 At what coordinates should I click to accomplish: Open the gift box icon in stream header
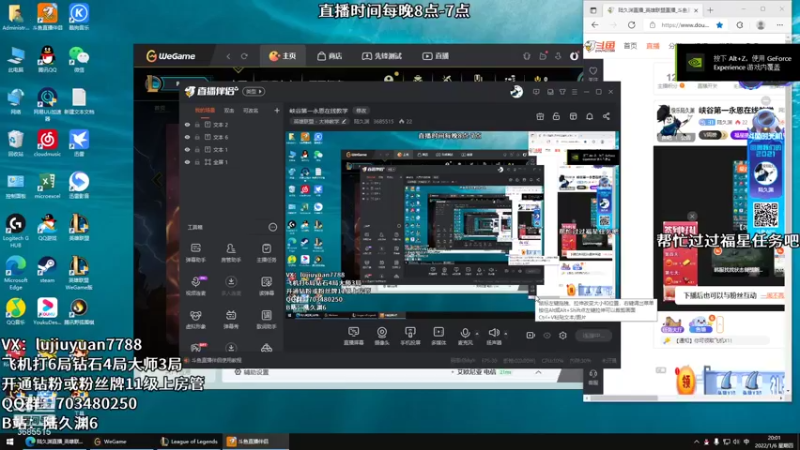point(540,116)
